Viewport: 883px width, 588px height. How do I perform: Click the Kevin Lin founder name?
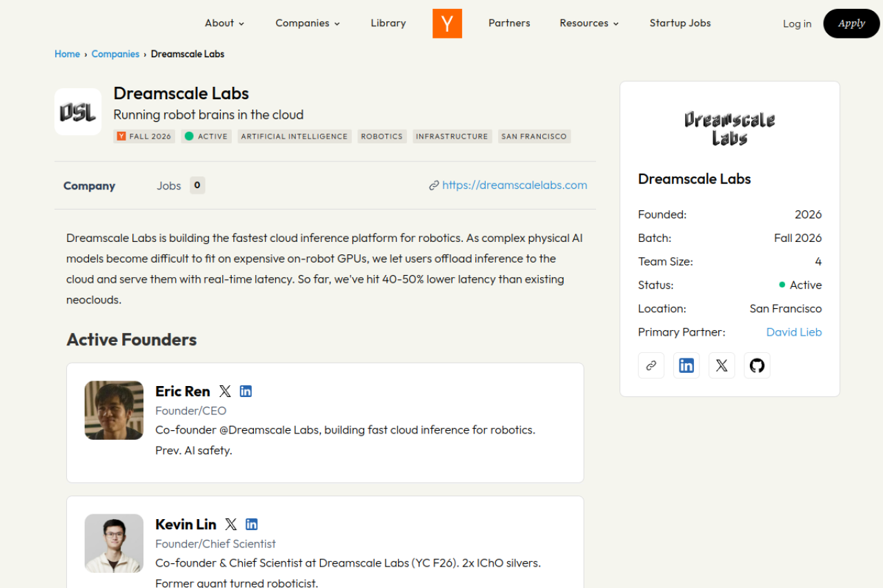pos(186,525)
